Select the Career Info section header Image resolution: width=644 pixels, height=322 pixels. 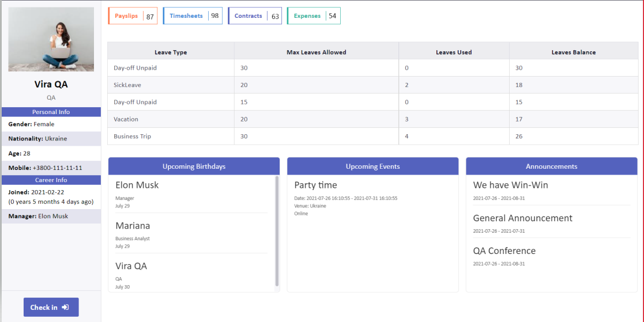pyautogui.click(x=51, y=180)
